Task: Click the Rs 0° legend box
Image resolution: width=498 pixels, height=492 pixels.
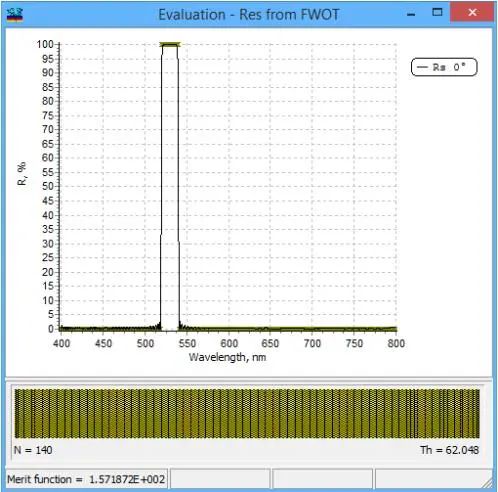Action: 444,67
